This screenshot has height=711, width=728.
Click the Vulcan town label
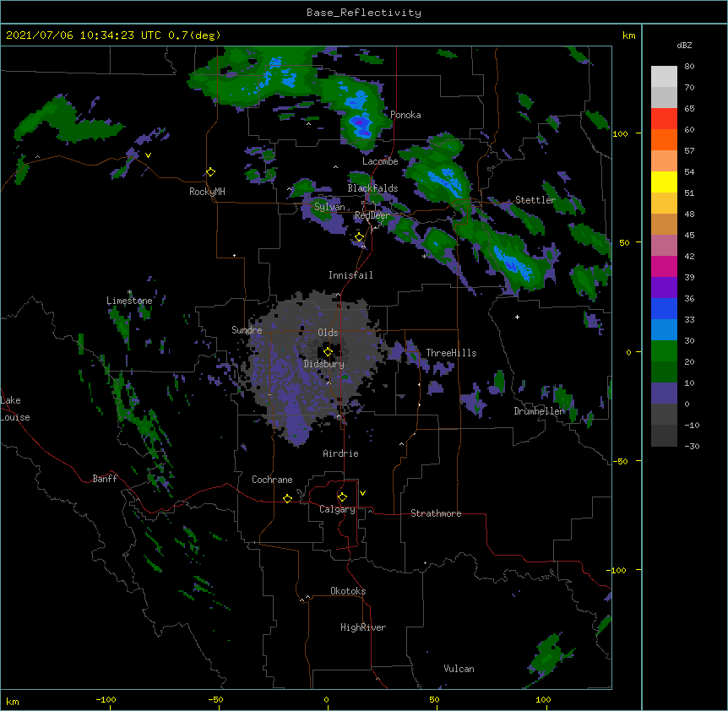(459, 669)
